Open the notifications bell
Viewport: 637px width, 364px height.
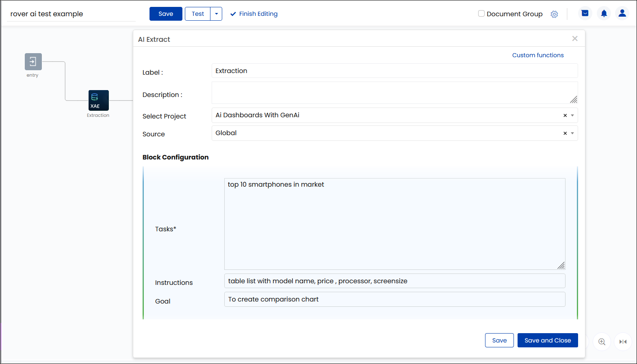(604, 13)
